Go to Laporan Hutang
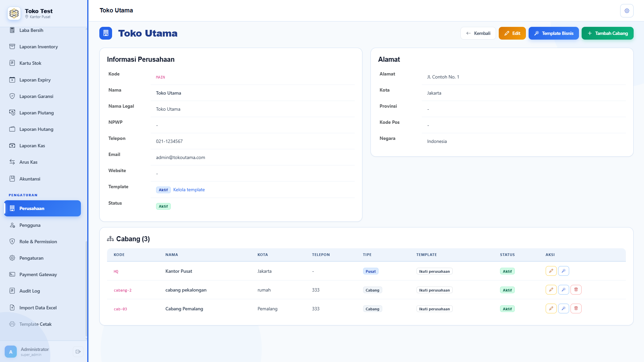The height and width of the screenshot is (362, 644). coord(43,129)
